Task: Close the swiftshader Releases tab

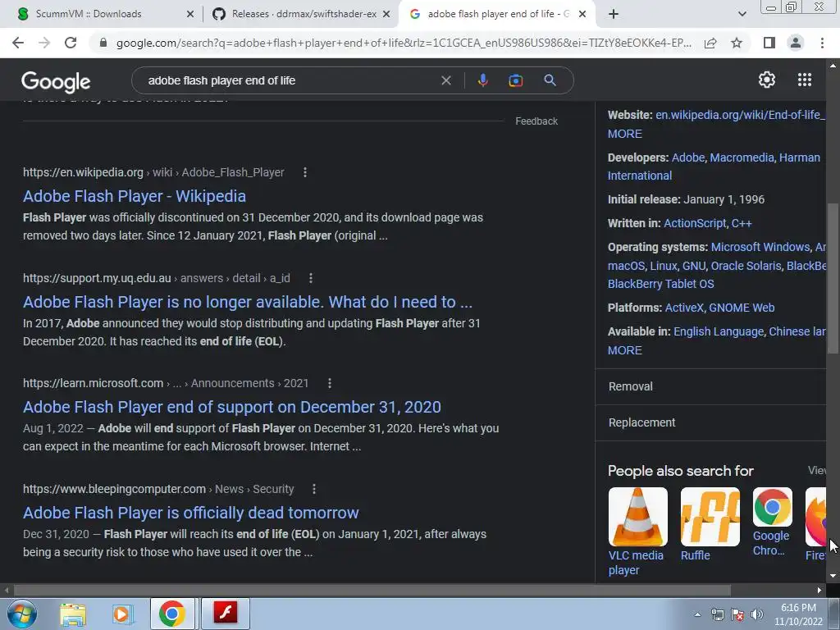Action: (386, 14)
